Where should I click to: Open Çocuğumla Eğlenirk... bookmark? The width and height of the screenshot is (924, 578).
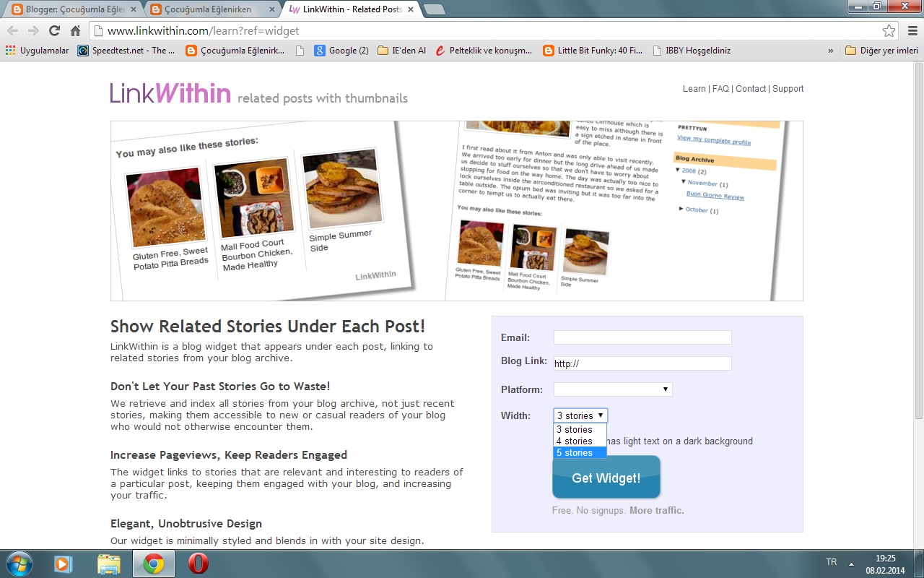235,51
